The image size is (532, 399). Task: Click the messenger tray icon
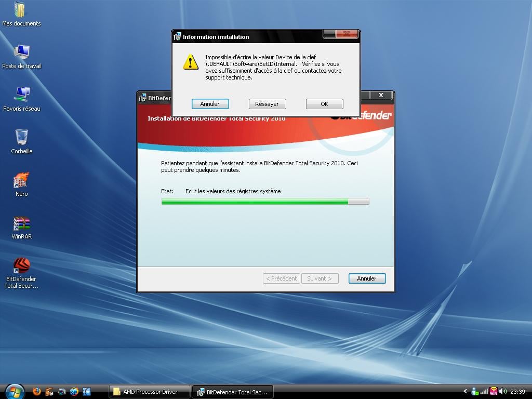[475, 392]
